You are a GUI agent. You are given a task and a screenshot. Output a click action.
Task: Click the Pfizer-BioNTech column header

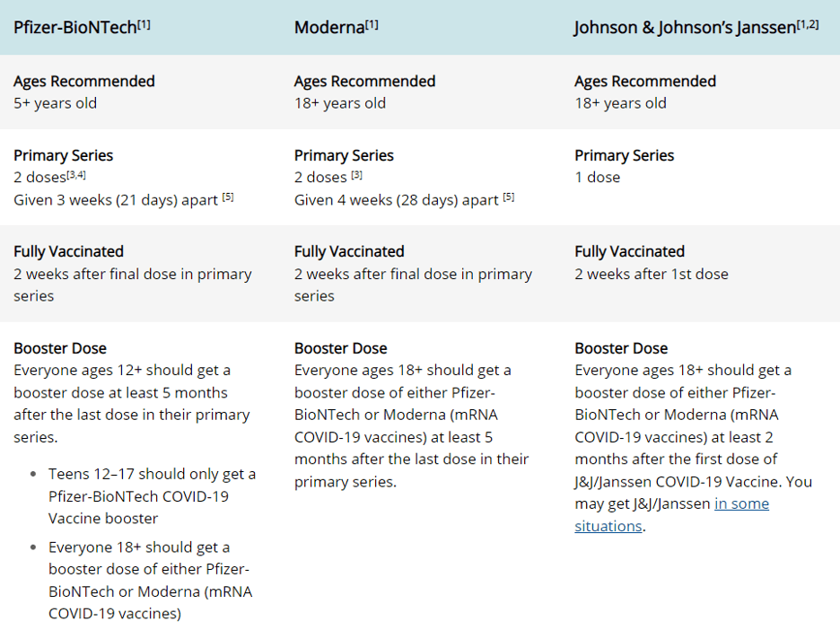click(x=75, y=27)
